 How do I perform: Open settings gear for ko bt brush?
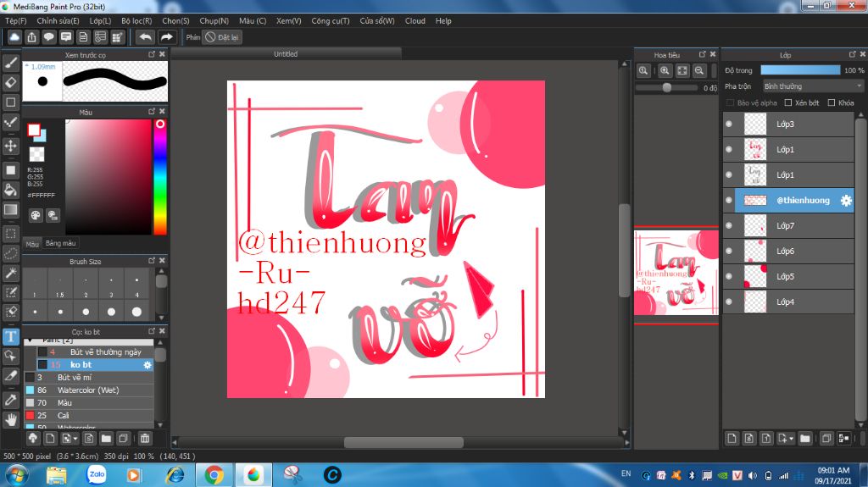coord(147,365)
